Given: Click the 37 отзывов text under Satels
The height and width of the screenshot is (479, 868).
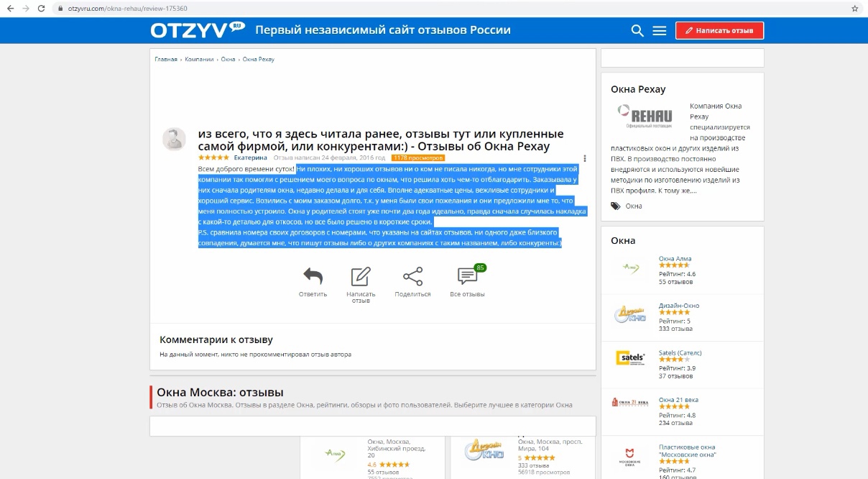Looking at the screenshot, I should tap(677, 376).
